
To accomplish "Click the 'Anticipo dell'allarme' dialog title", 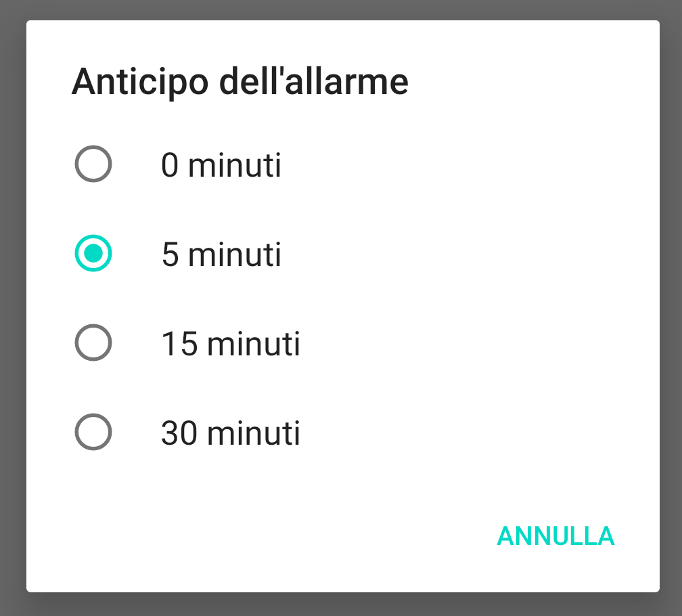I will tap(240, 82).
